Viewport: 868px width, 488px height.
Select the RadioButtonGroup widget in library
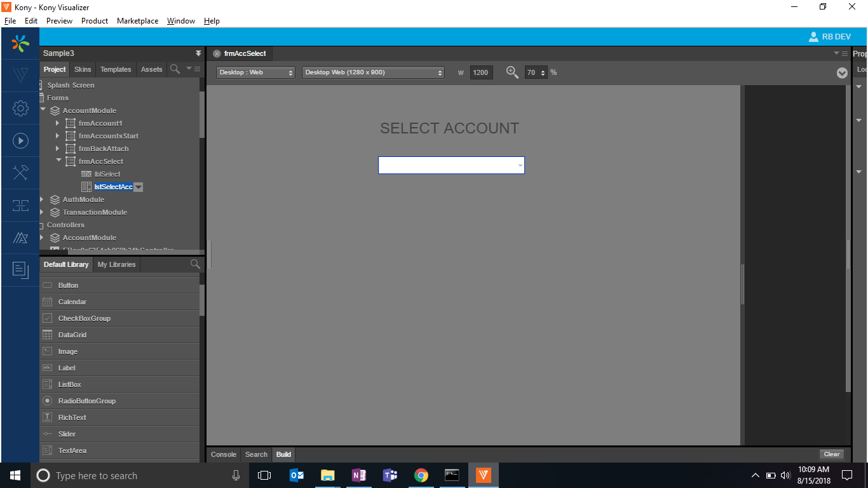click(87, 401)
